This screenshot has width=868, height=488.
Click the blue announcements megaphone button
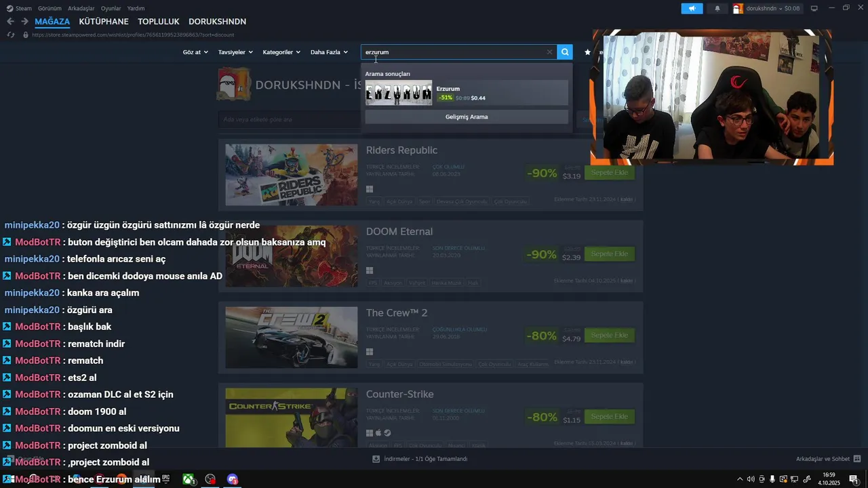tap(692, 8)
